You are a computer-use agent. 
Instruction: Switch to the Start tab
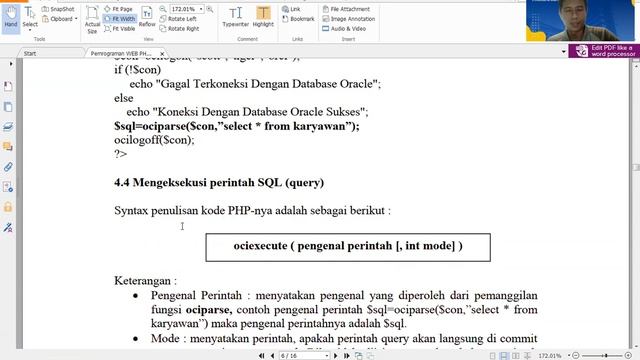point(30,53)
